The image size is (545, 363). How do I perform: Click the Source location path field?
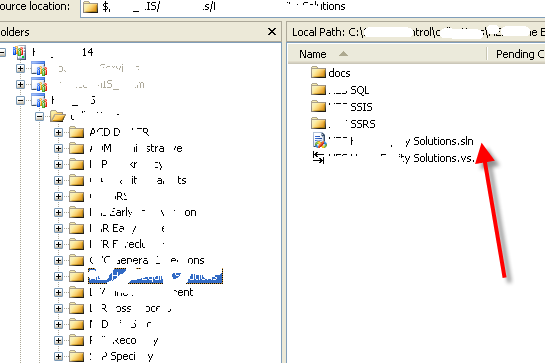pos(313,7)
